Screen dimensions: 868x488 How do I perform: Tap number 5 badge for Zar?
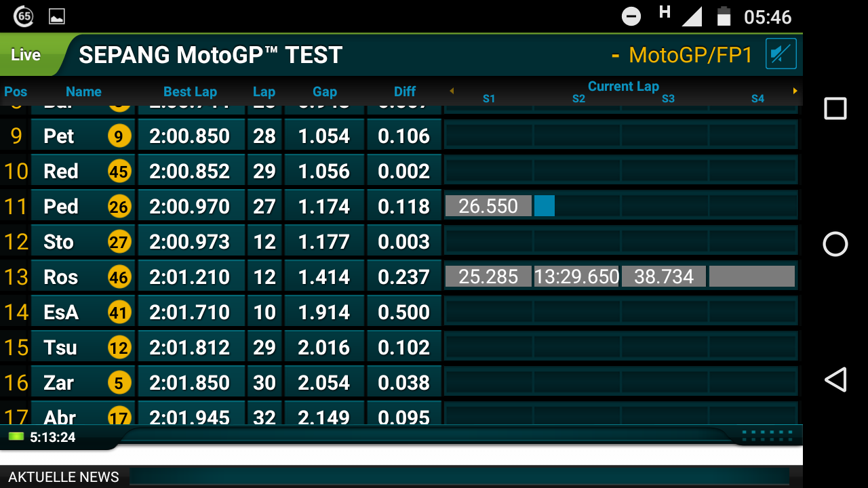pyautogui.click(x=119, y=383)
